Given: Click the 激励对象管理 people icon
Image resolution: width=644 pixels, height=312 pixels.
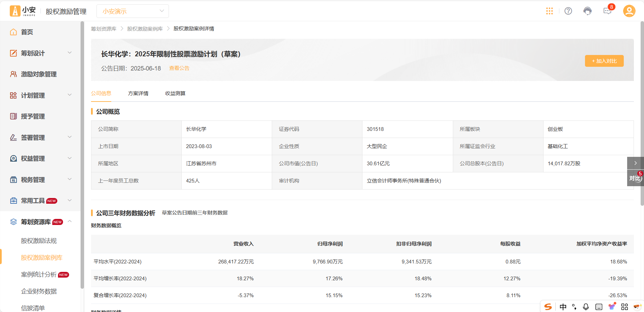Looking at the screenshot, I should tap(13, 74).
